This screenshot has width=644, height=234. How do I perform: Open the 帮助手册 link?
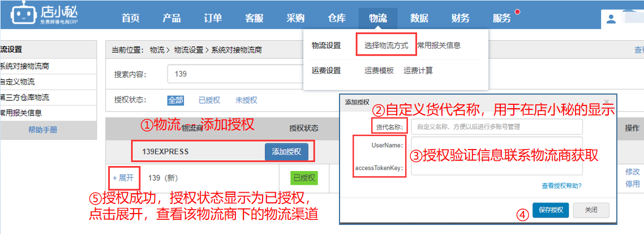[x=42, y=130]
